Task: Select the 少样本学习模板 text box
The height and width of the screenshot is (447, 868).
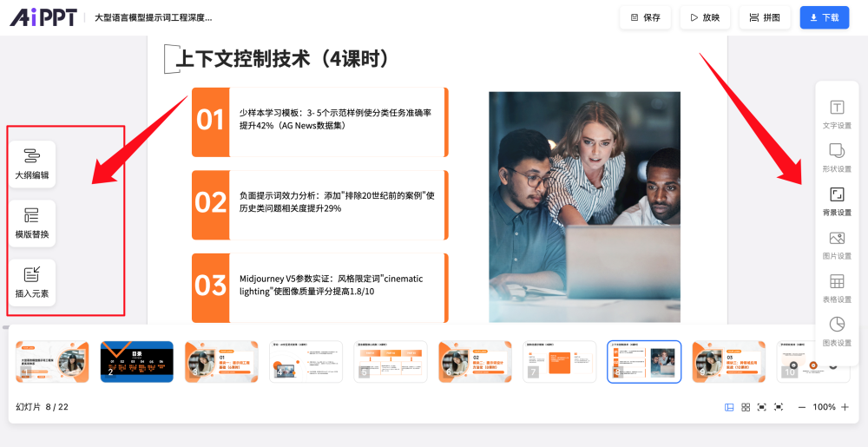Action: point(335,119)
